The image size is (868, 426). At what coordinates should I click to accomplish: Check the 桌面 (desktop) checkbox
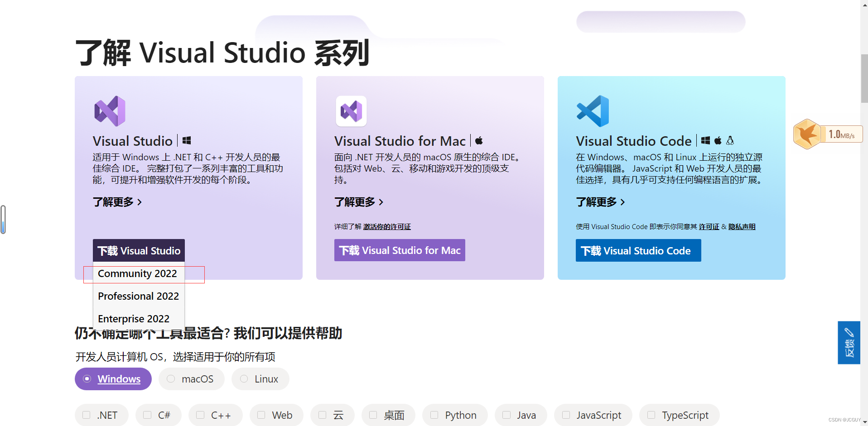tap(373, 415)
